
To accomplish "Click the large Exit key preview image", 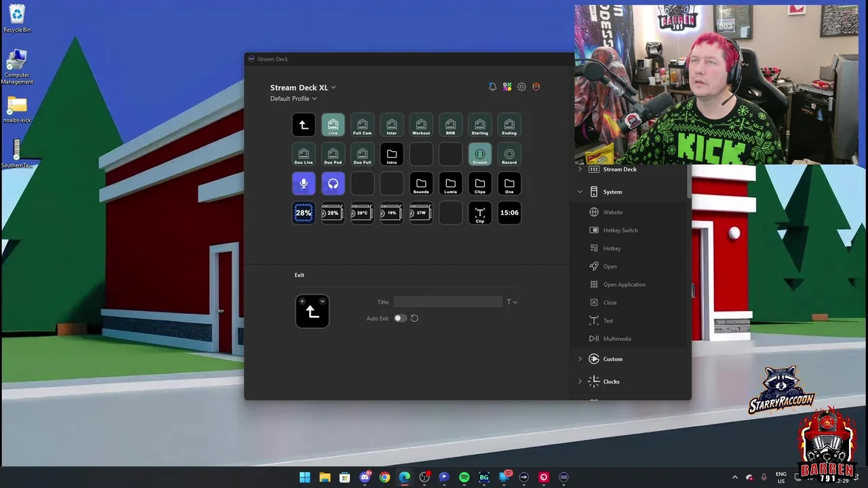I will pyautogui.click(x=312, y=312).
